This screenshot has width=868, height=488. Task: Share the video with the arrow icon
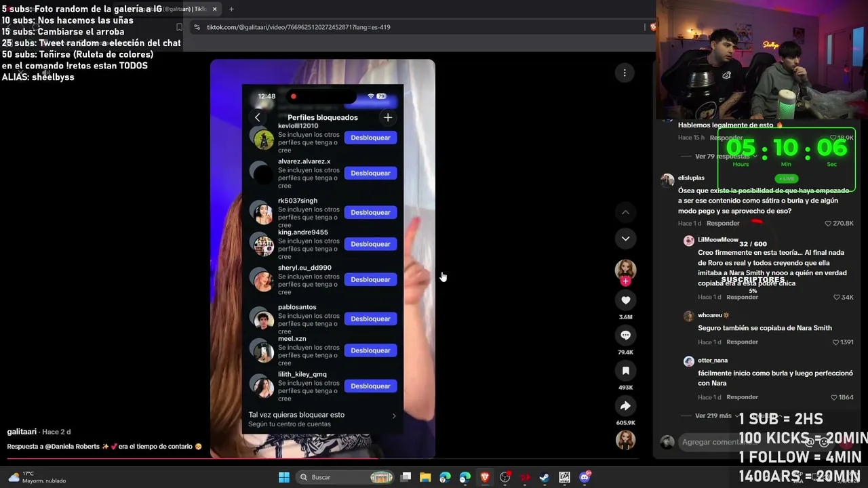(625, 406)
